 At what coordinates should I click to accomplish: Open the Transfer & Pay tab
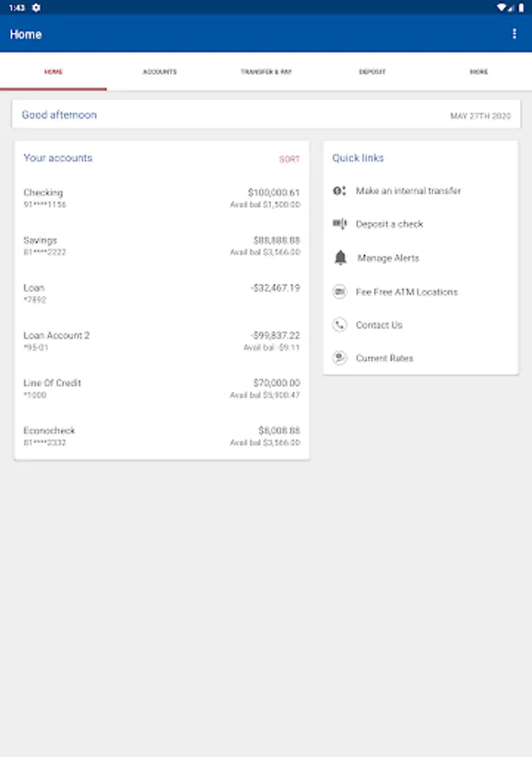tap(266, 72)
